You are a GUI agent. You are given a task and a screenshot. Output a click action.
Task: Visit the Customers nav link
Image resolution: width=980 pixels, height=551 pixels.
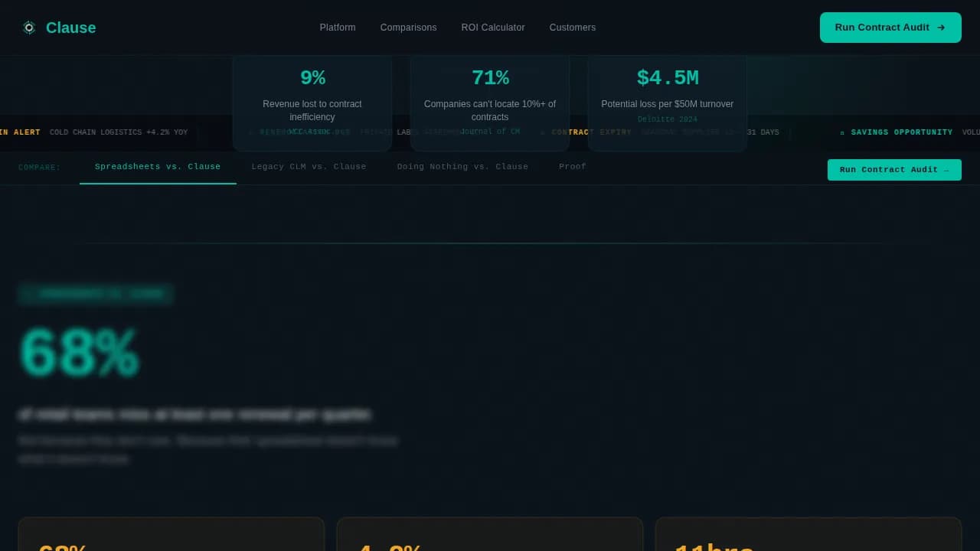click(x=573, y=28)
